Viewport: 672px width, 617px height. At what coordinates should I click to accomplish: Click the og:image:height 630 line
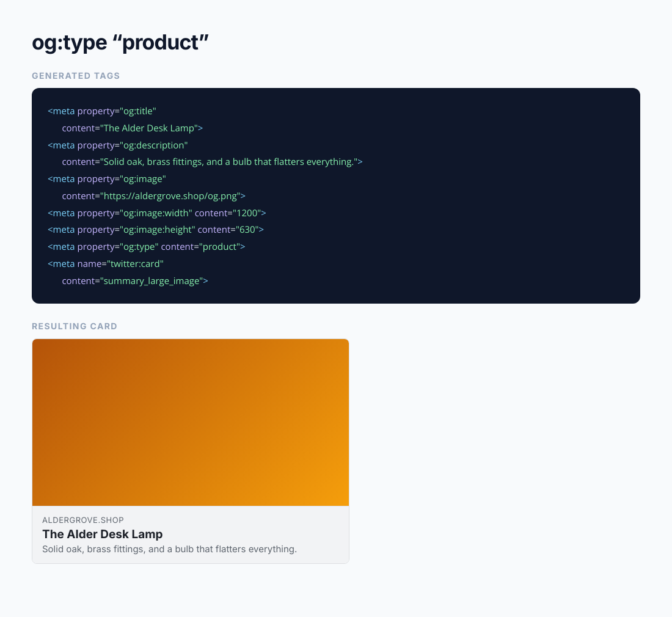tap(156, 230)
